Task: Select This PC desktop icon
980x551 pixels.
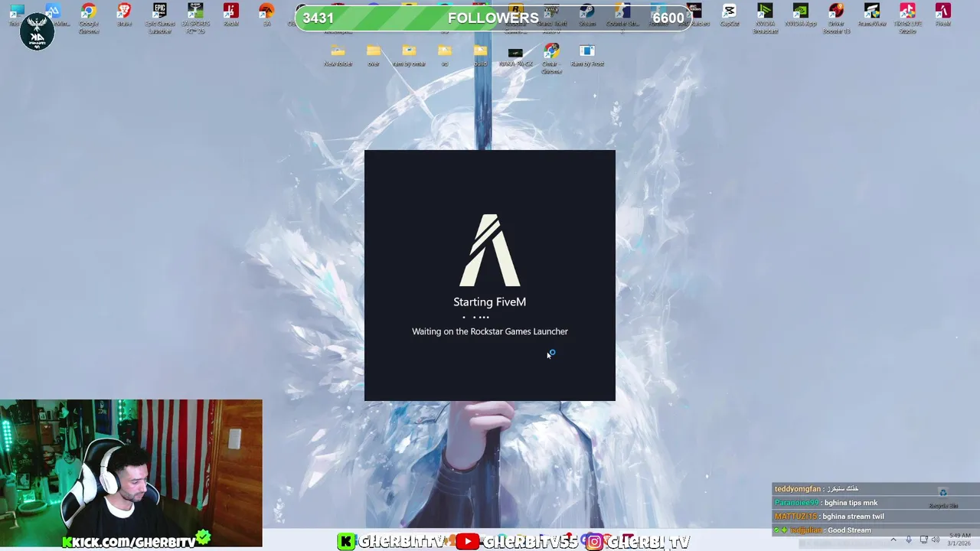Action: click(15, 15)
